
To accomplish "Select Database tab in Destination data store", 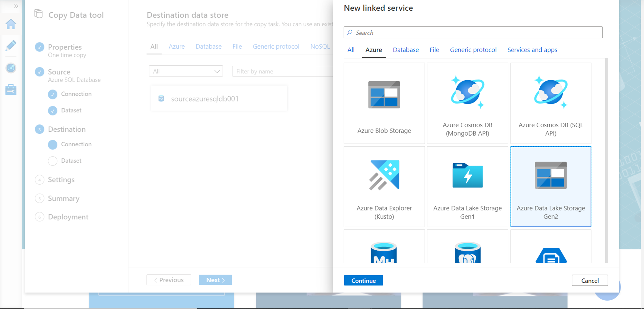I will [209, 46].
